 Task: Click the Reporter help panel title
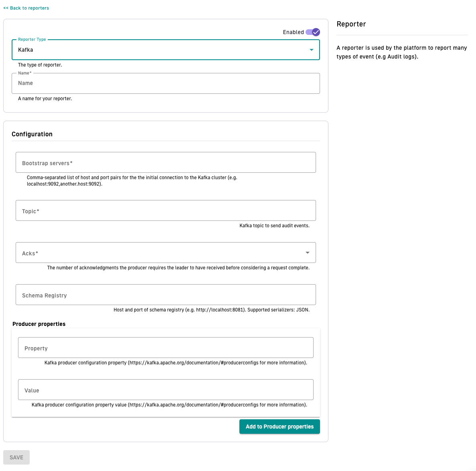(x=351, y=24)
